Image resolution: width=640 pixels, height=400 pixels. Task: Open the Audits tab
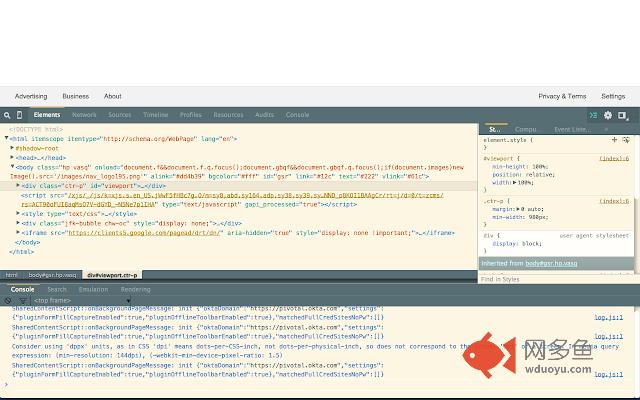click(x=264, y=115)
